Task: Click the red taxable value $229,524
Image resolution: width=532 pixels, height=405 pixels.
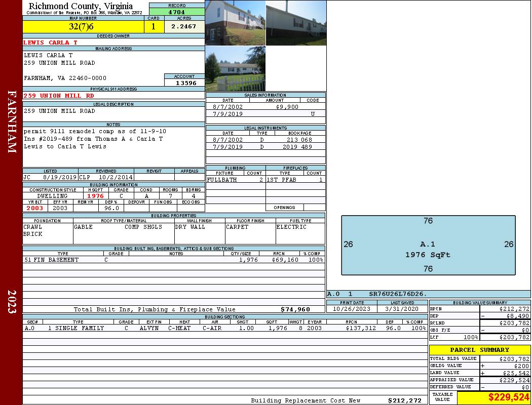Action: pyautogui.click(x=509, y=398)
